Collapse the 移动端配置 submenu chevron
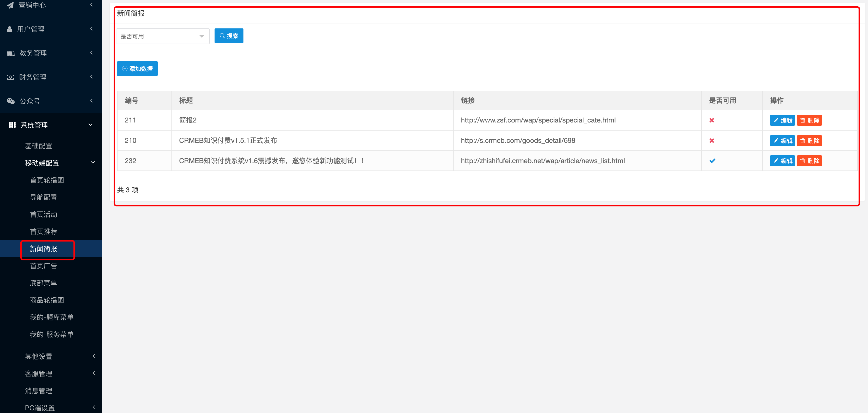The height and width of the screenshot is (413, 868). (93, 162)
